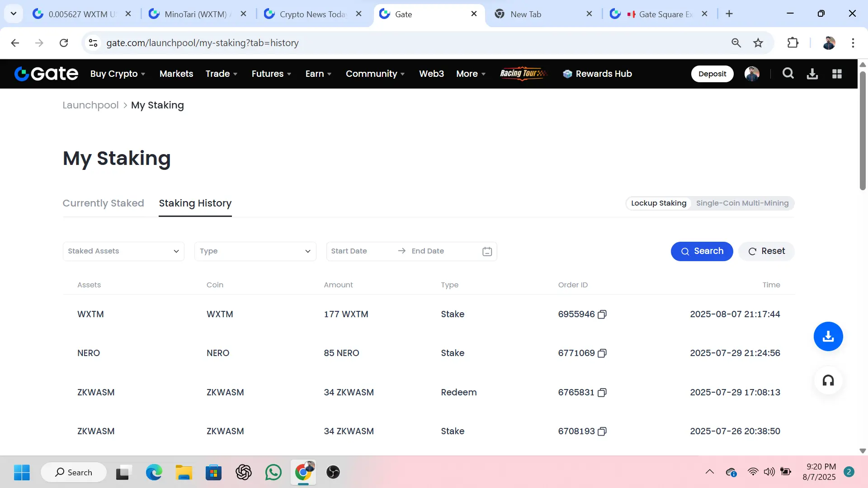Expand the Buy Crypto menu
The height and width of the screenshot is (488, 868).
click(118, 74)
